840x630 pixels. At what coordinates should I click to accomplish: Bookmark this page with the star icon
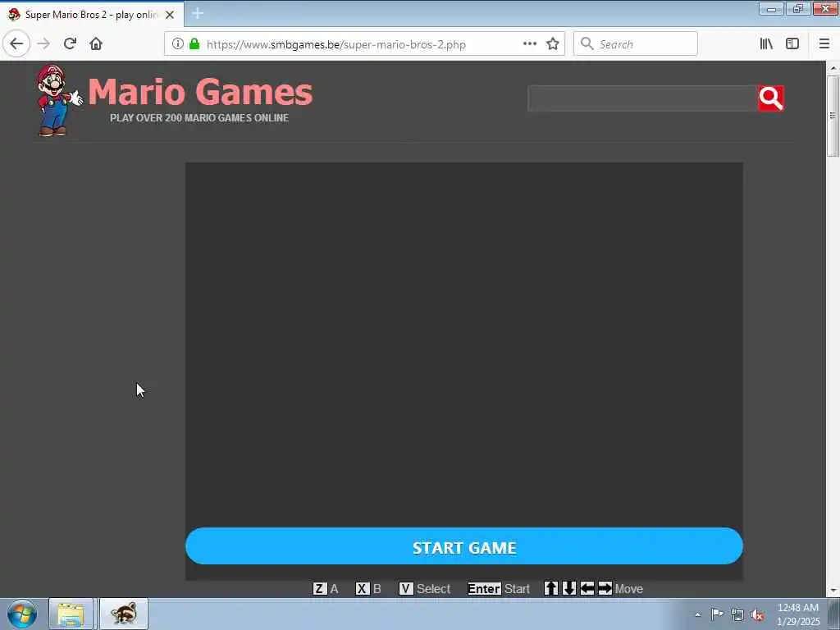tap(553, 44)
